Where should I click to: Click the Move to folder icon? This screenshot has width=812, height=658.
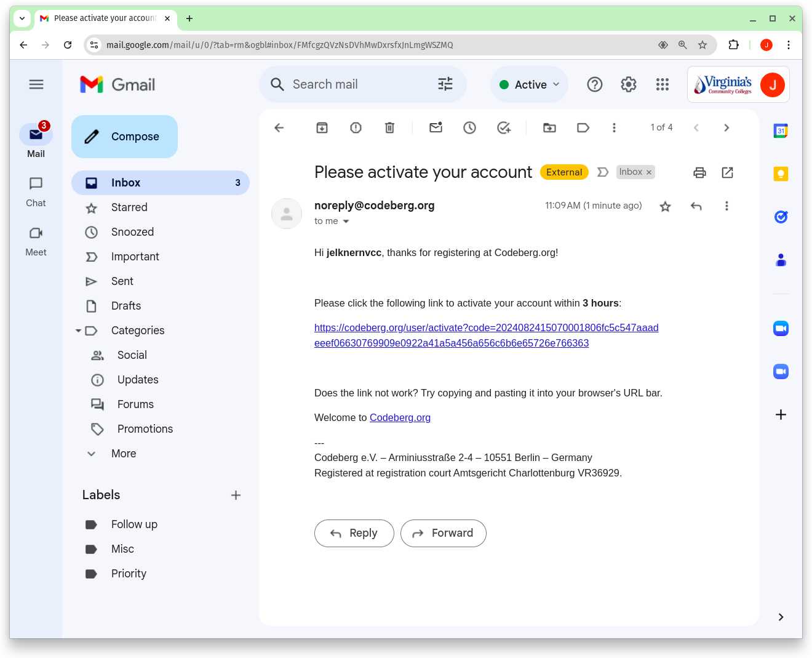click(549, 127)
